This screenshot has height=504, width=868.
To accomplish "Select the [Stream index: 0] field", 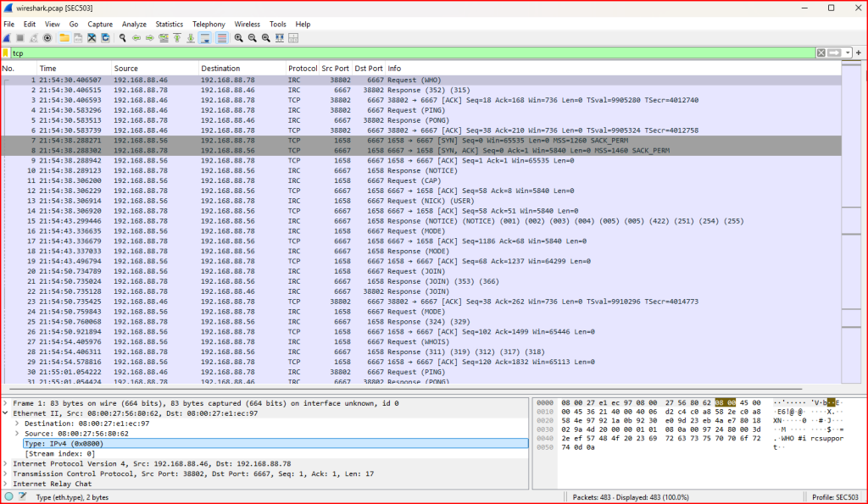I will point(275,454).
